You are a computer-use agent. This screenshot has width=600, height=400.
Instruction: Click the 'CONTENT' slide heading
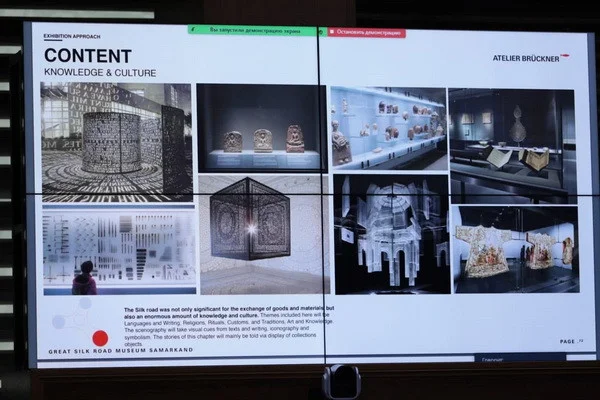(88, 56)
